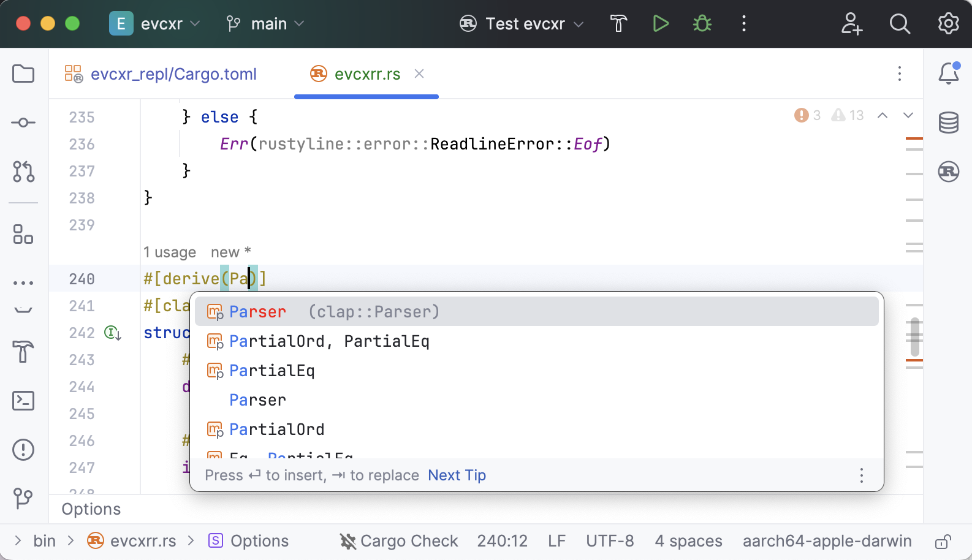Expand the evcxr project dropdown
972x560 pixels.
pos(155,24)
